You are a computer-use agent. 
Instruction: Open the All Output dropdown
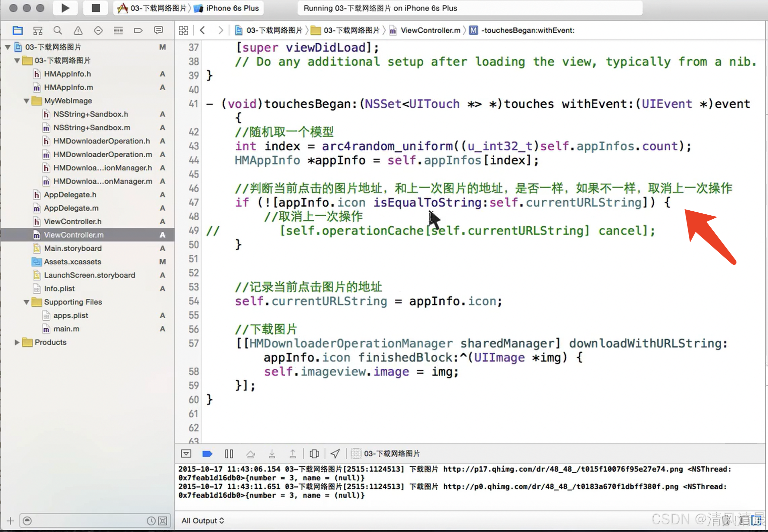[x=203, y=521]
